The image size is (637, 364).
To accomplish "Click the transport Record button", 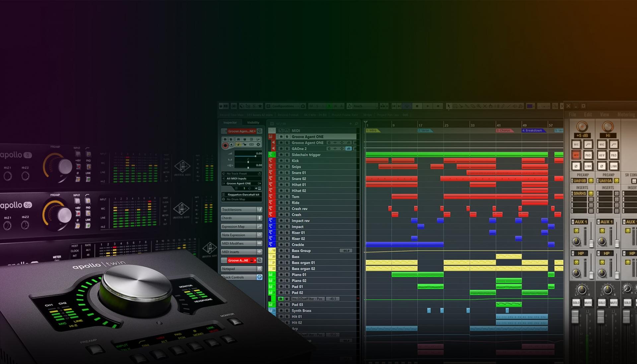I will point(438,106).
